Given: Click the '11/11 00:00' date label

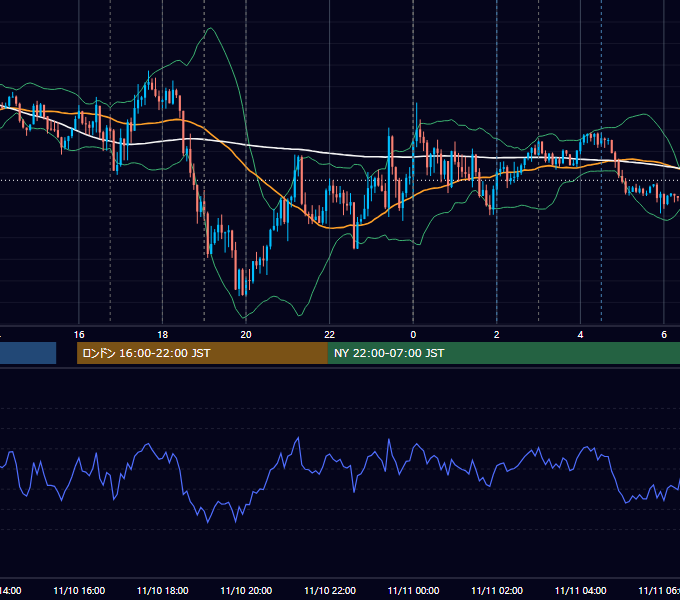Looking at the screenshot, I should pos(413,590).
